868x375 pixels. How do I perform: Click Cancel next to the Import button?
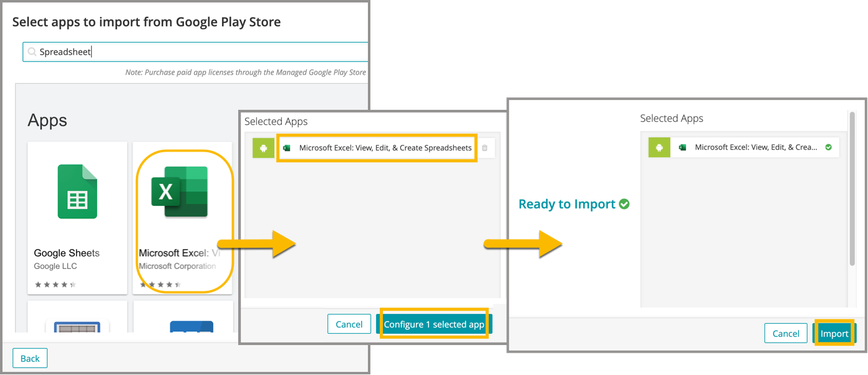[x=785, y=333]
